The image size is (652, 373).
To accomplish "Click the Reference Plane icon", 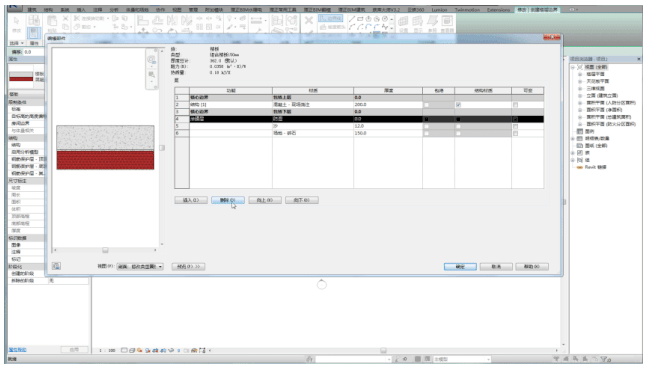I will (432, 21).
